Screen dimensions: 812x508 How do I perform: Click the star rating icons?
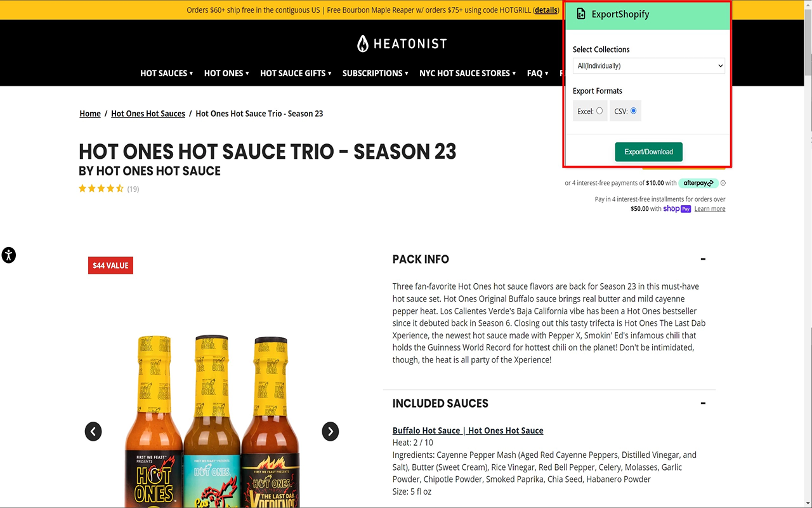coord(101,189)
